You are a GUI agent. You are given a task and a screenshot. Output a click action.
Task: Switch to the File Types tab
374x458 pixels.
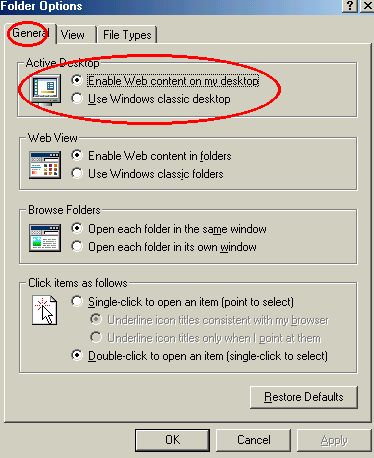(127, 35)
